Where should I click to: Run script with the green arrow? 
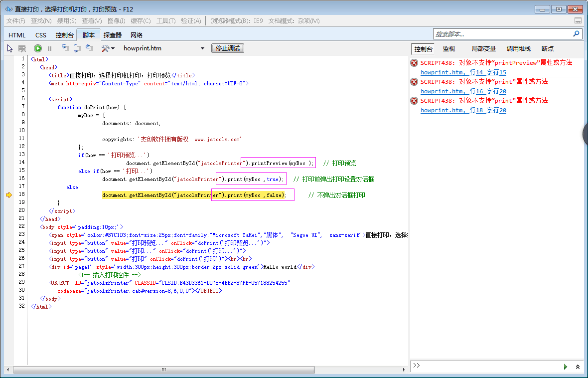(566, 367)
